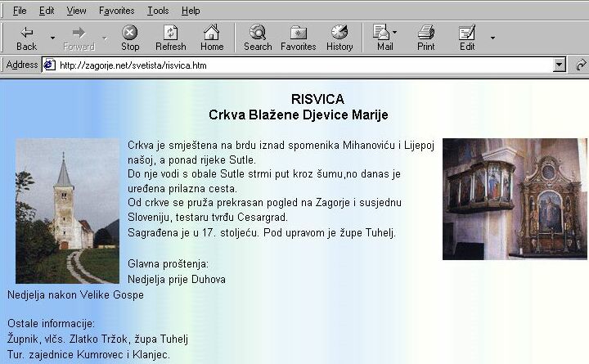Viewport: 589px width, 364px height.
Task: Click the Mail toolbar button
Action: (x=383, y=38)
